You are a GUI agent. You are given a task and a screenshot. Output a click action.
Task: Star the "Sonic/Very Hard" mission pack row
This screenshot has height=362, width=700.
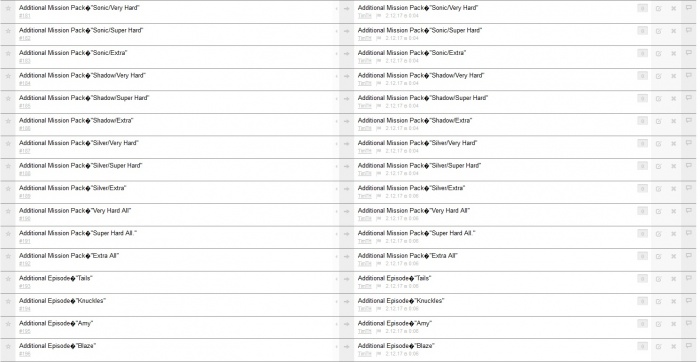(x=8, y=8)
